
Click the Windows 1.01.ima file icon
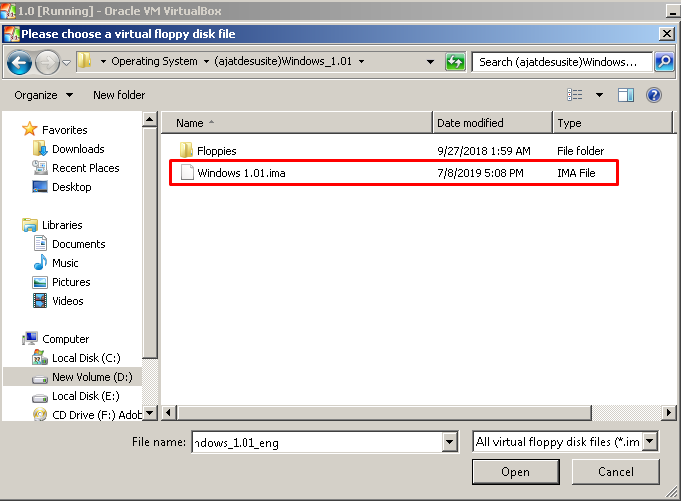pos(187,172)
